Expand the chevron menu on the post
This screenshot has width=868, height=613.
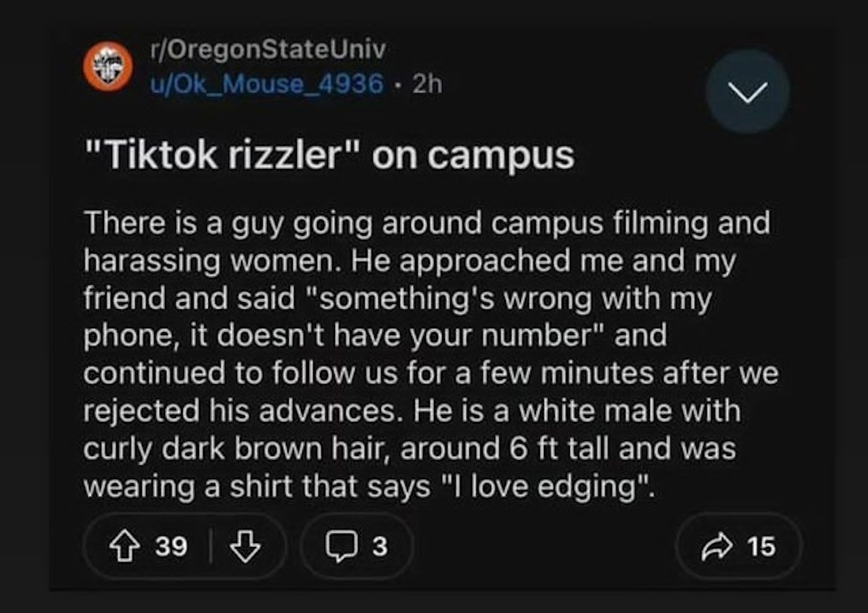(x=747, y=92)
